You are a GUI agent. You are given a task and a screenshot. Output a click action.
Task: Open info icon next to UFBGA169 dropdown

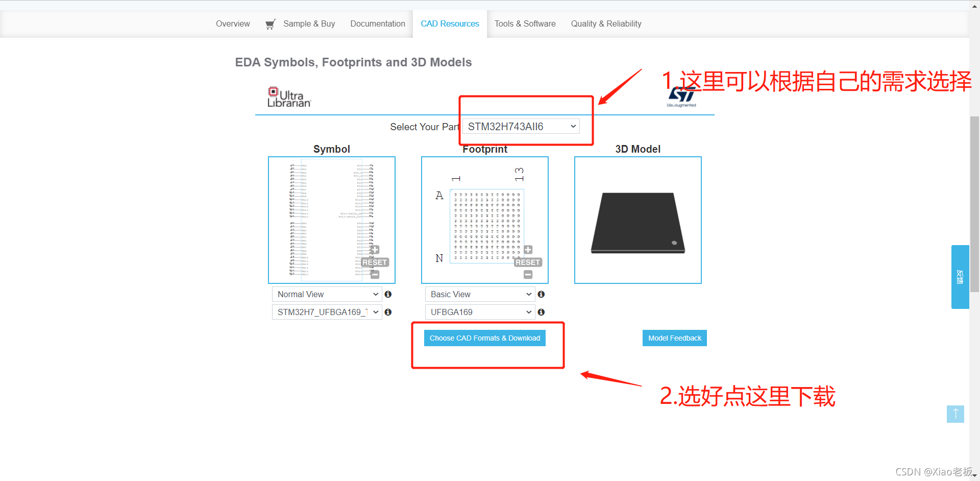tap(541, 312)
